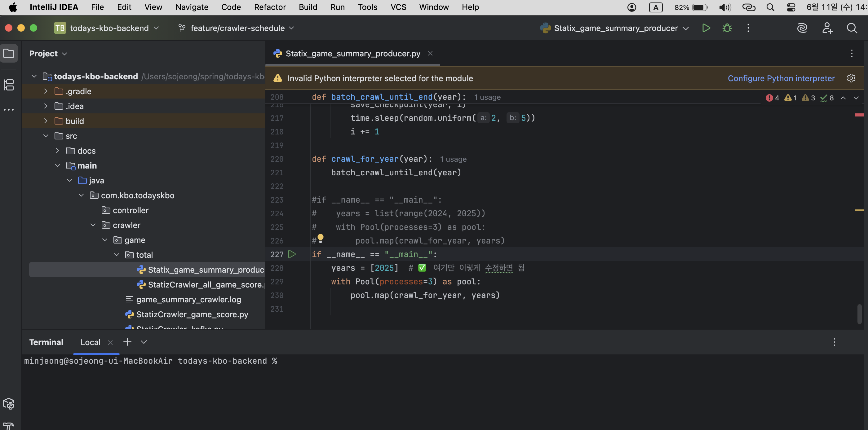Select the Local terminal tab
868x430 pixels.
90,342
